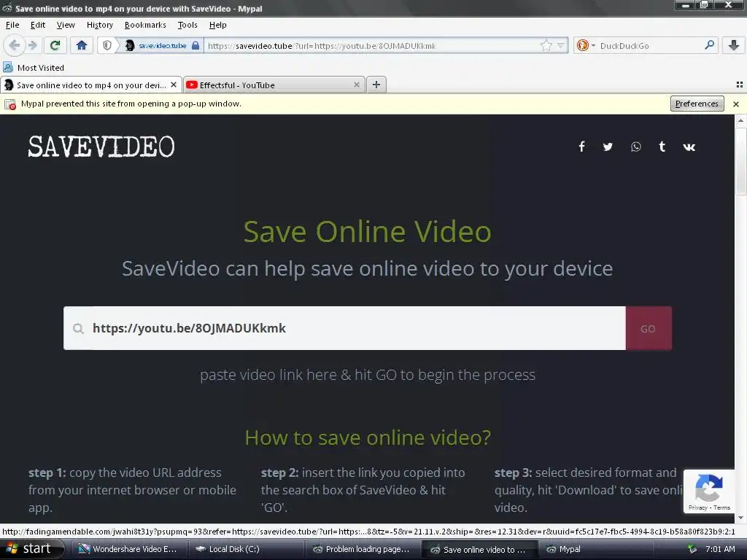
Task: Share on Facebook icon
Action: 581,147
